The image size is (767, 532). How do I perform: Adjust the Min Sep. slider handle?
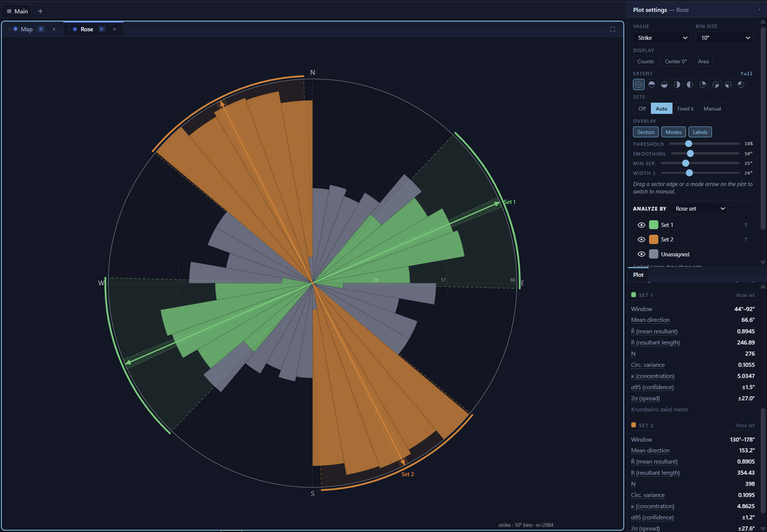click(x=685, y=163)
